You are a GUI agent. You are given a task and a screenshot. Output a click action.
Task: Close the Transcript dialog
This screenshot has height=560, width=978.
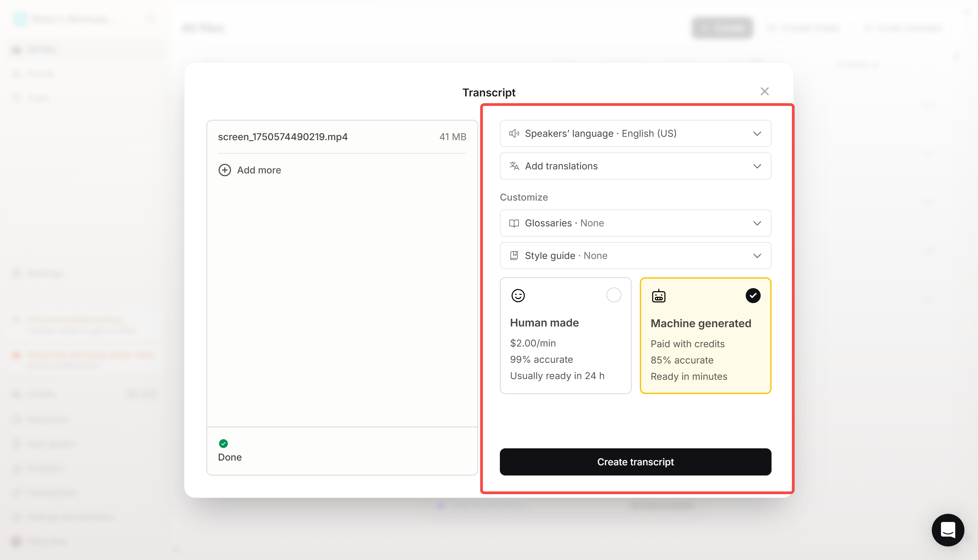[764, 91]
